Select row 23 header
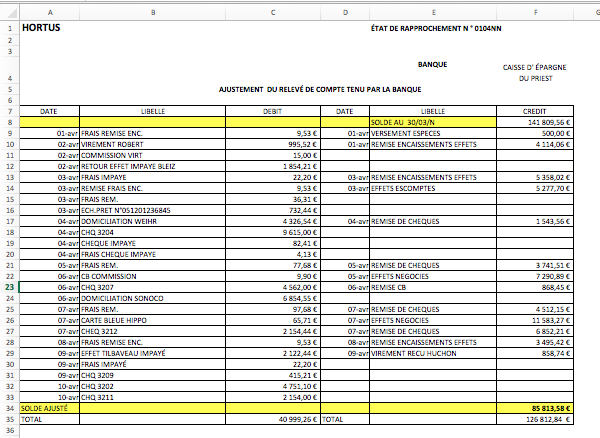The width and height of the screenshot is (600, 438). point(10,286)
